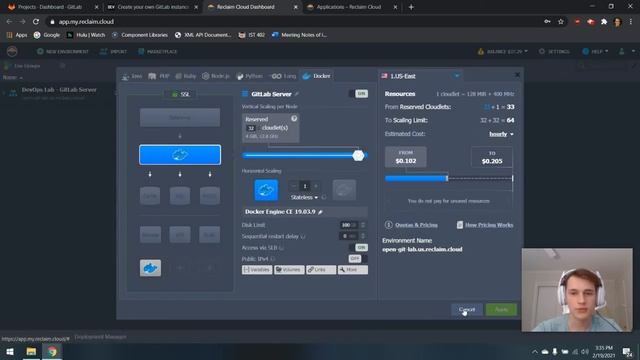The height and width of the screenshot is (360, 640).
Task: Click Import in top toolbar
Action: [113, 51]
